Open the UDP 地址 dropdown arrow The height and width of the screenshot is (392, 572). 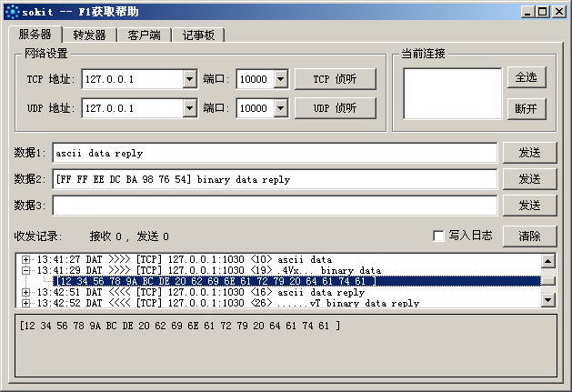(190, 108)
